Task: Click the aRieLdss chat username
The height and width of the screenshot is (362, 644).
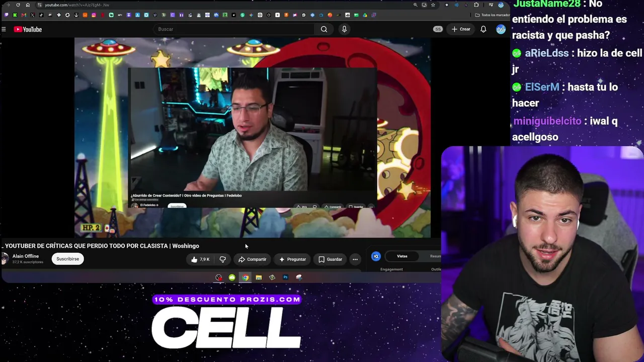Action: pos(547,53)
